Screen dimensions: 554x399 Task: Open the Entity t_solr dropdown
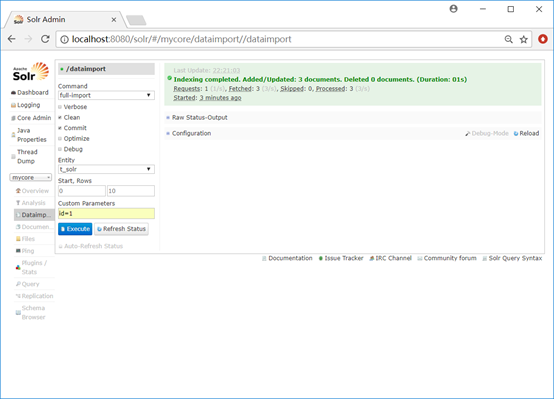(106, 169)
